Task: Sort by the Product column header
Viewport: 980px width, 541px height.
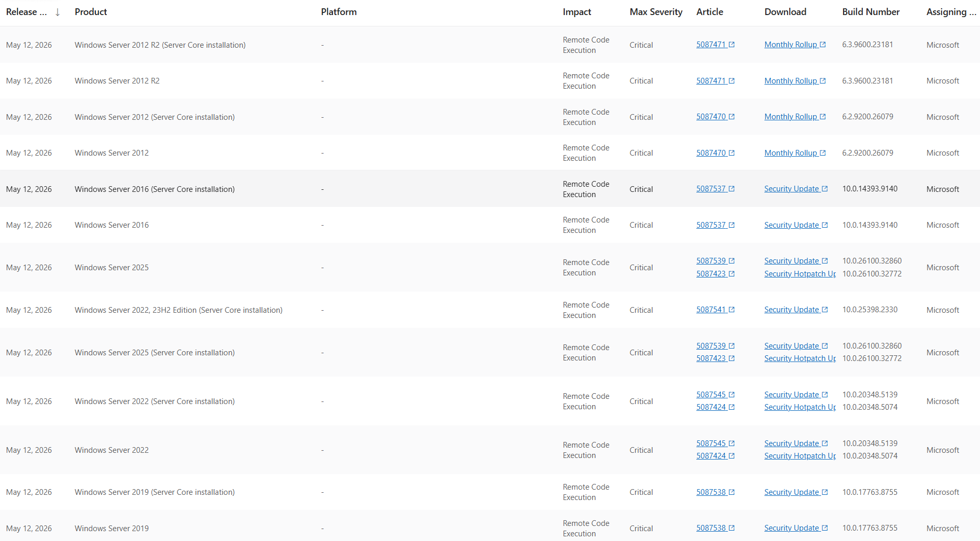Action: coord(91,12)
